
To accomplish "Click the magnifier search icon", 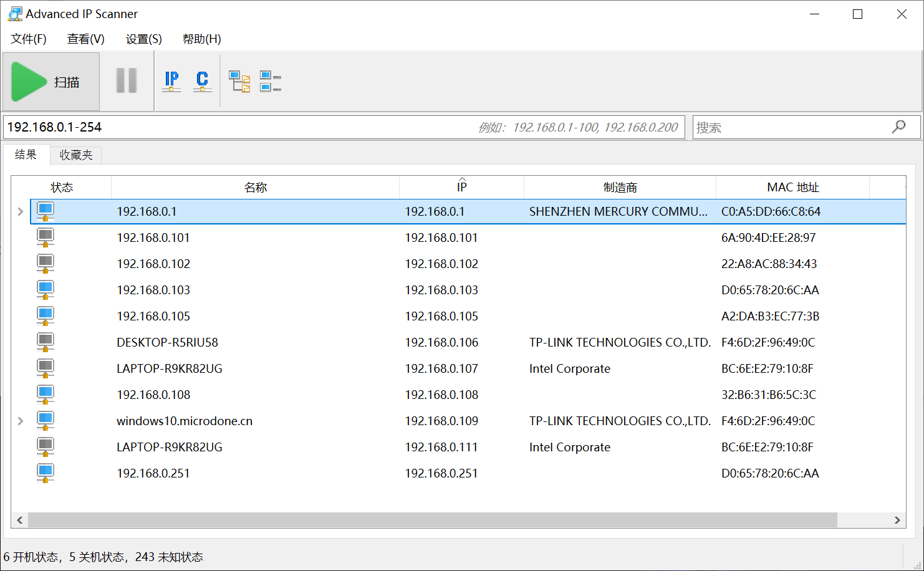I will (x=899, y=127).
